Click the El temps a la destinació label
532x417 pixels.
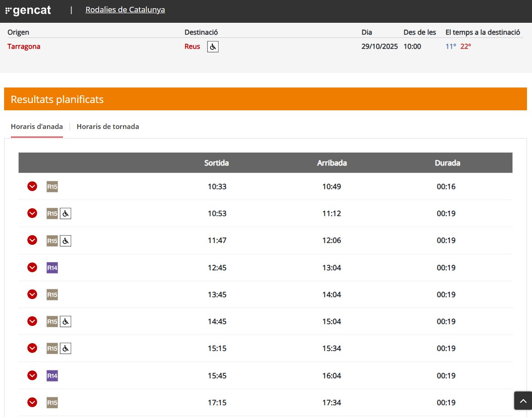pyautogui.click(x=483, y=32)
